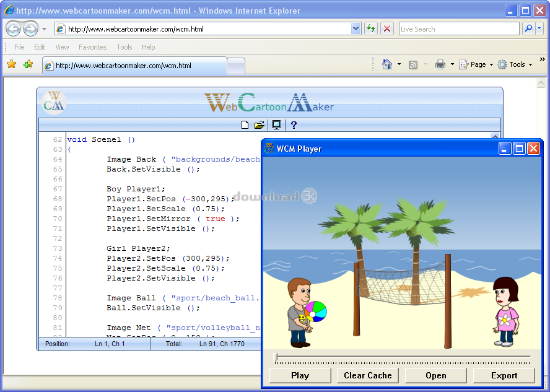Click the Add to Favorites icon
This screenshot has height=392, width=550.
[28, 64]
